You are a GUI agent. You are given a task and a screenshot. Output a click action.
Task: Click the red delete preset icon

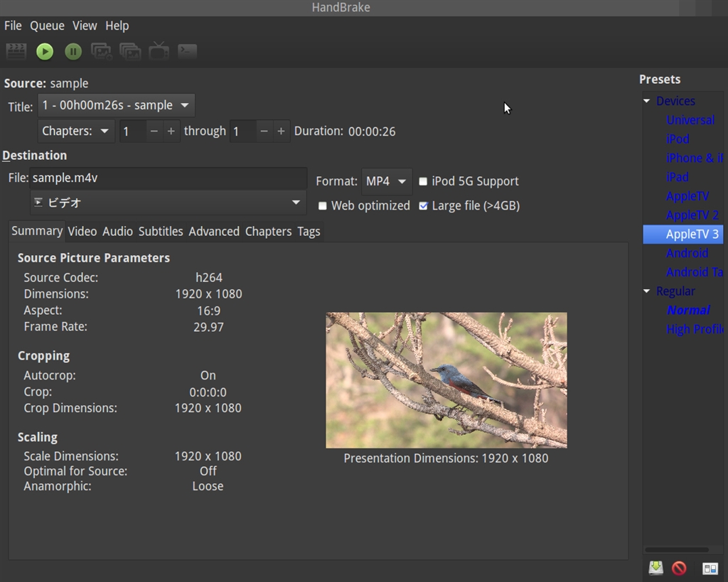tap(679, 568)
